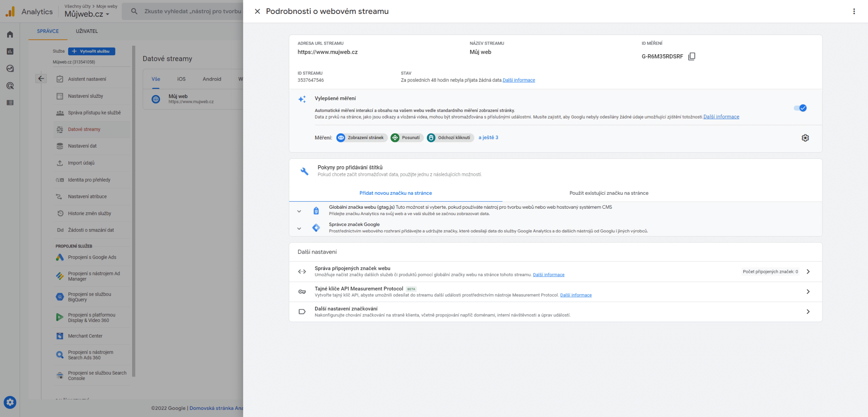The height and width of the screenshot is (417, 868).
Task: Open the Můjweb.cz account dropdown
Action: (87, 14)
